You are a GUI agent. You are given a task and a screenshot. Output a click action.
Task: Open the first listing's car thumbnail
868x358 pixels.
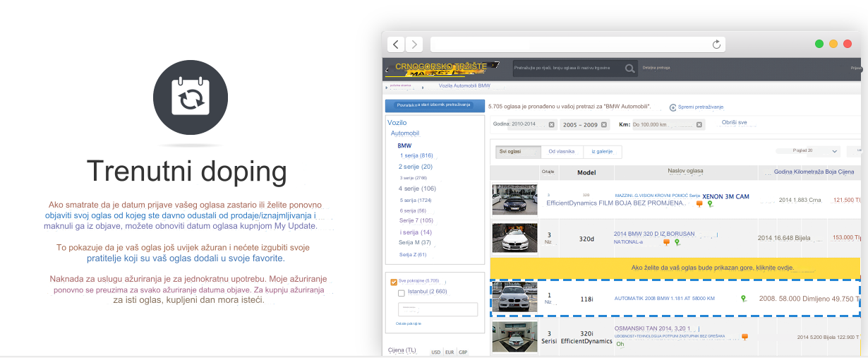tap(514, 200)
